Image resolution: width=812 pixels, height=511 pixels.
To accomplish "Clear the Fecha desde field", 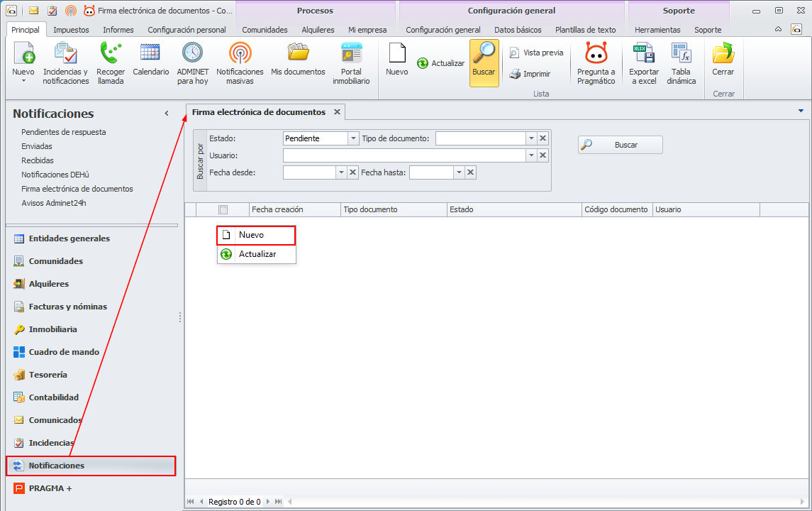I will [x=352, y=172].
